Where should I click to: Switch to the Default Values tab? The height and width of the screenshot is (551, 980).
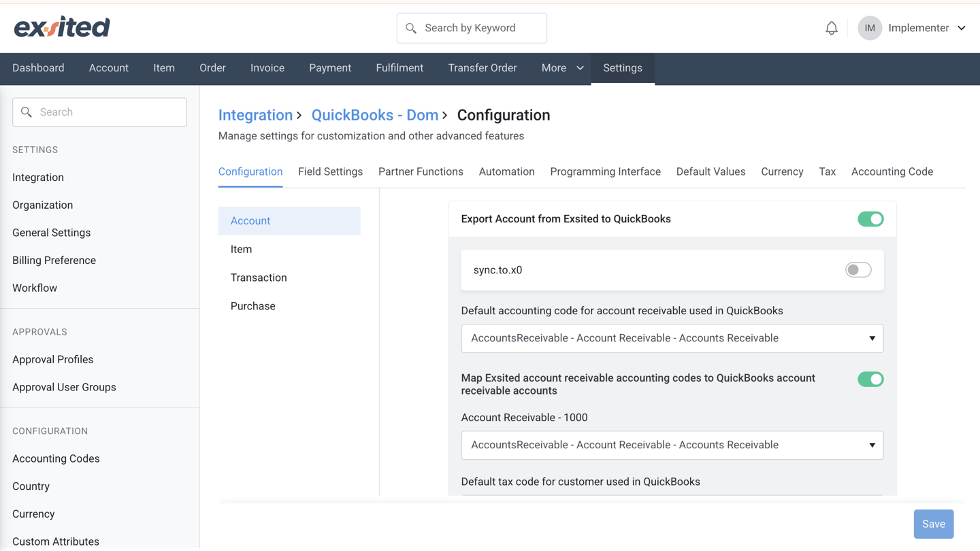coord(710,171)
